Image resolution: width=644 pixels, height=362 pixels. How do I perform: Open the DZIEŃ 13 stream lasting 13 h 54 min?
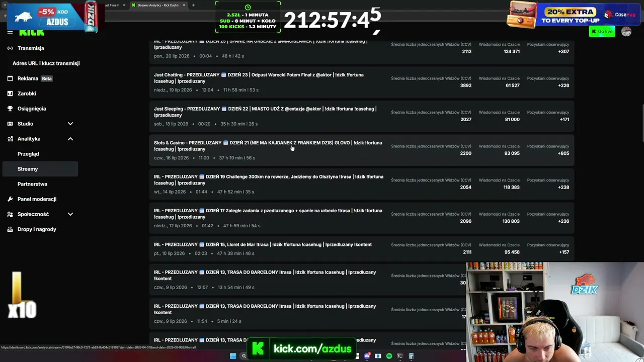[308, 279]
